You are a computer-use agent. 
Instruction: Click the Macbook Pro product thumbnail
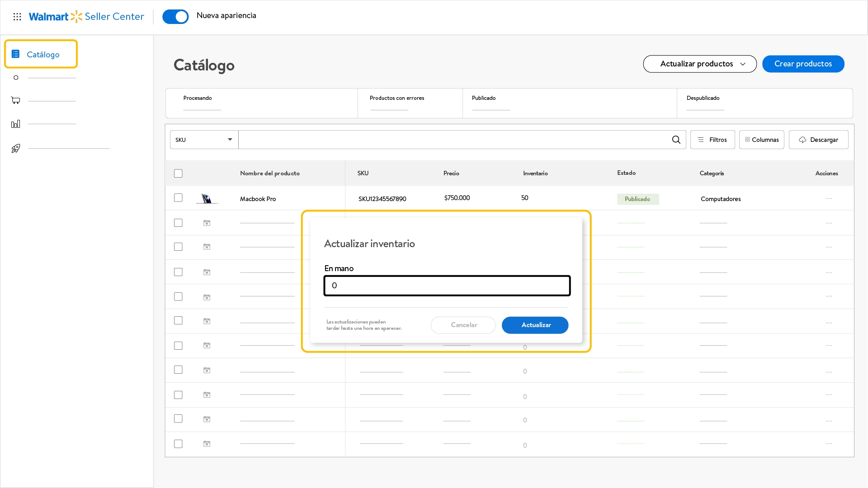[207, 198]
